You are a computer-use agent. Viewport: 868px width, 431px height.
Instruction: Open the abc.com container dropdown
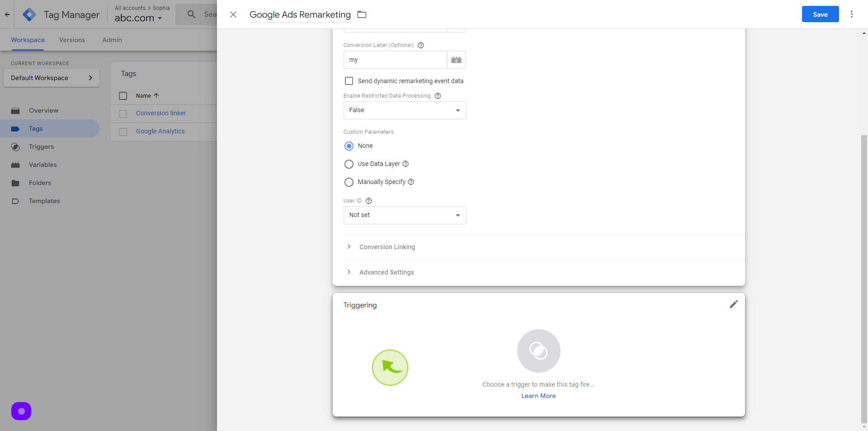(x=138, y=18)
